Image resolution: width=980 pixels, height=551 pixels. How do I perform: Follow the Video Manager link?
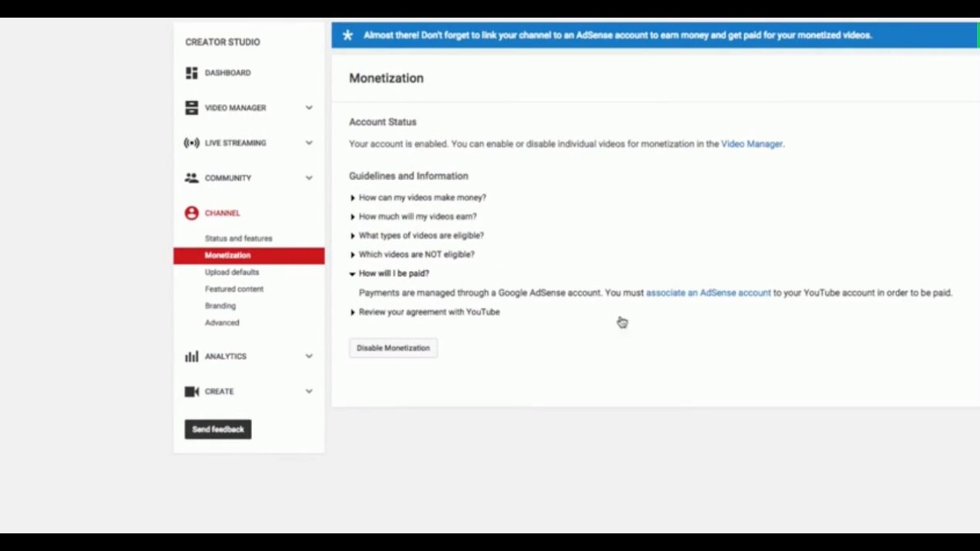751,144
